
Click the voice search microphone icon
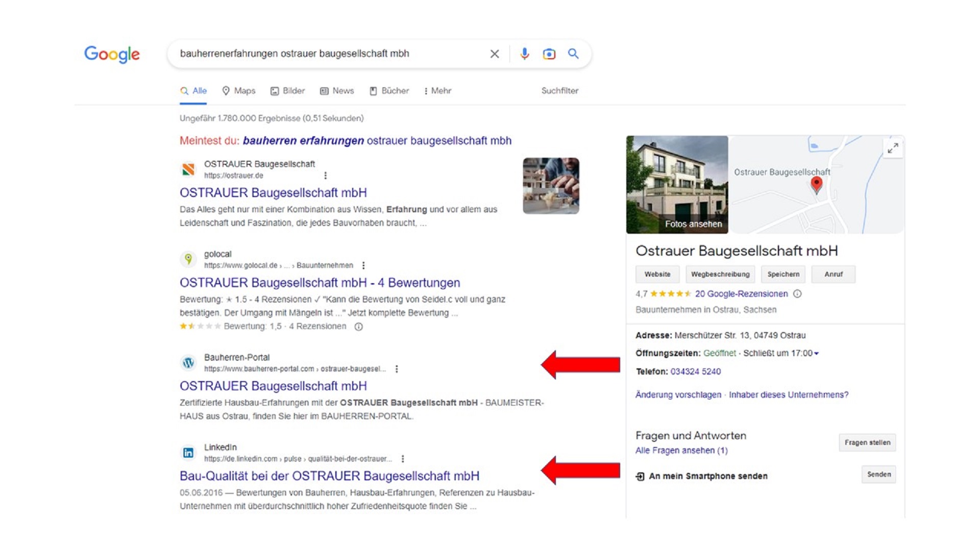pos(524,54)
